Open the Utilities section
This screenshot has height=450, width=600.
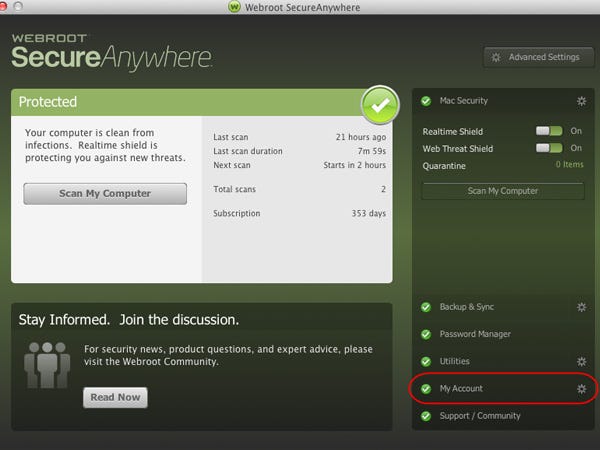503,361
